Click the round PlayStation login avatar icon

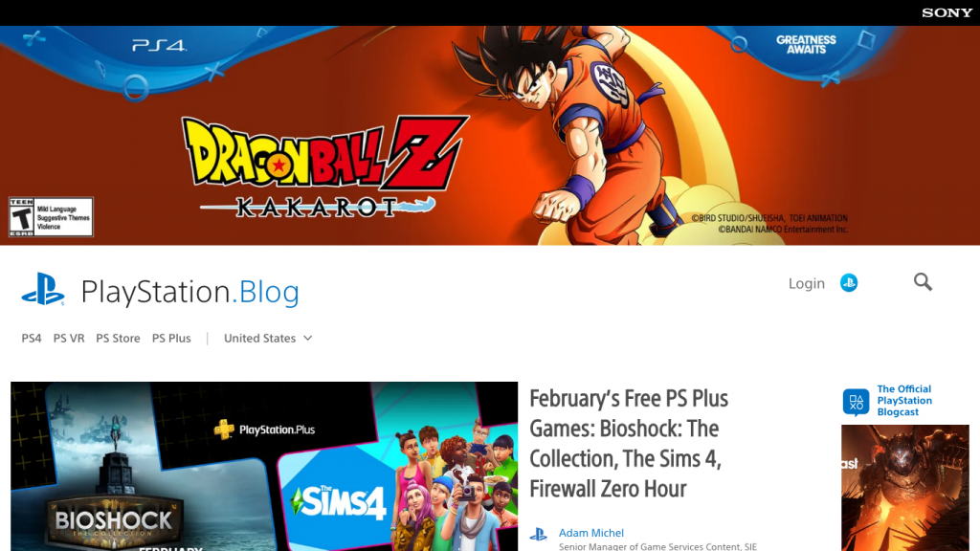[x=849, y=283]
